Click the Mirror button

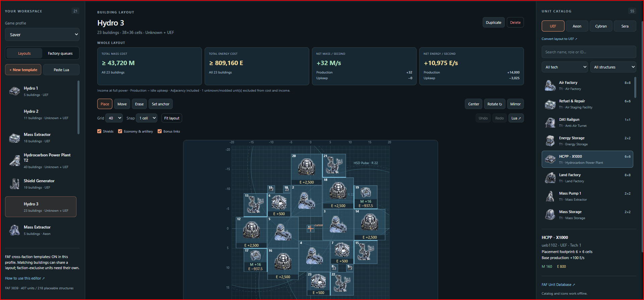pyautogui.click(x=516, y=104)
